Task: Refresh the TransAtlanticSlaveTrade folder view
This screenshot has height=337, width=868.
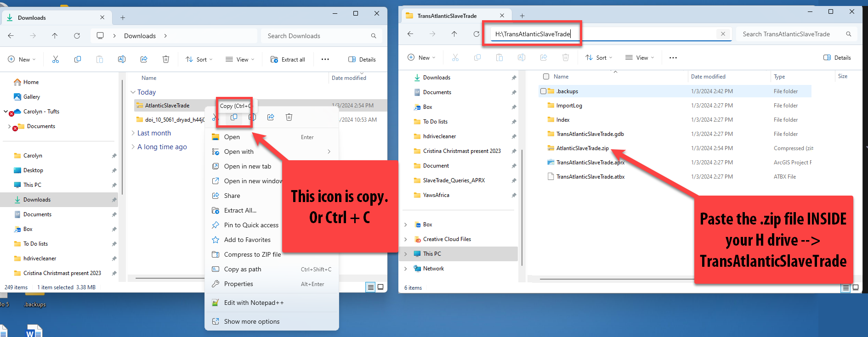Action: (476, 34)
